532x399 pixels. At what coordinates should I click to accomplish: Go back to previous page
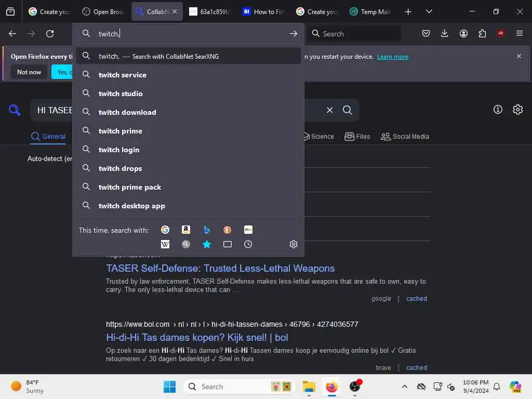tap(12, 34)
